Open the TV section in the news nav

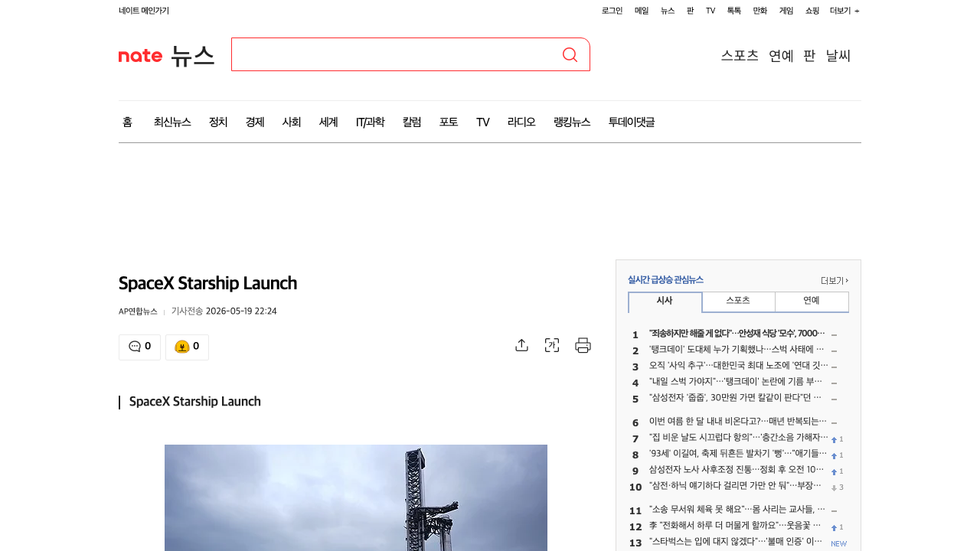click(x=483, y=122)
